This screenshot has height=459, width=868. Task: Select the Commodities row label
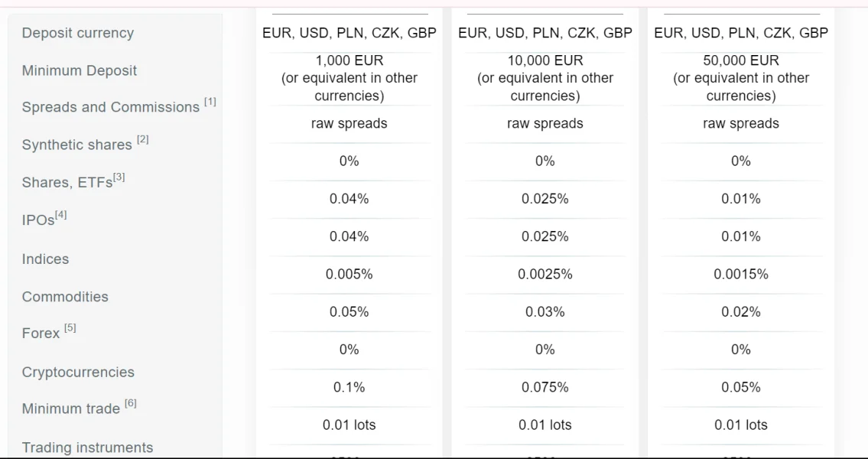[65, 297]
